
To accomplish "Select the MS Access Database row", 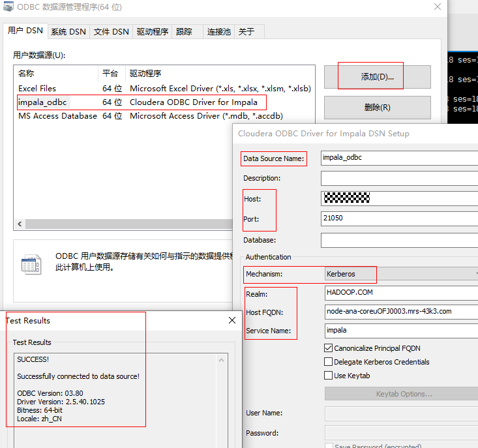I will coord(164,116).
